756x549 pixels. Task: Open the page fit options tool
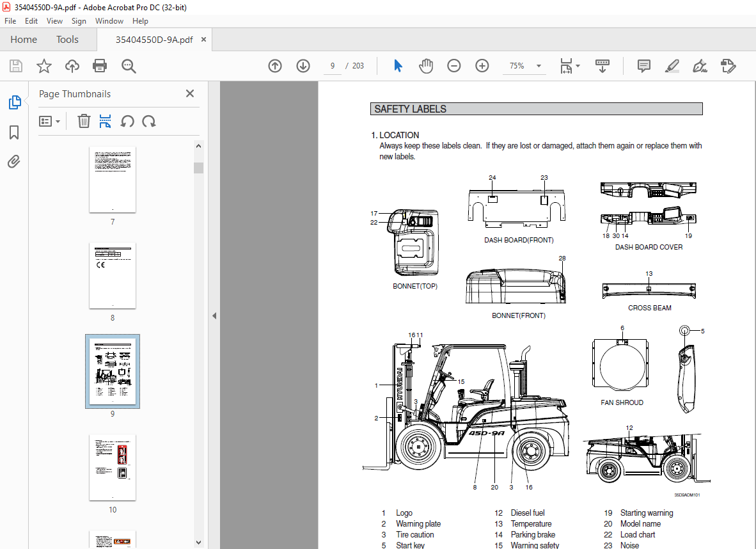pyautogui.click(x=569, y=66)
